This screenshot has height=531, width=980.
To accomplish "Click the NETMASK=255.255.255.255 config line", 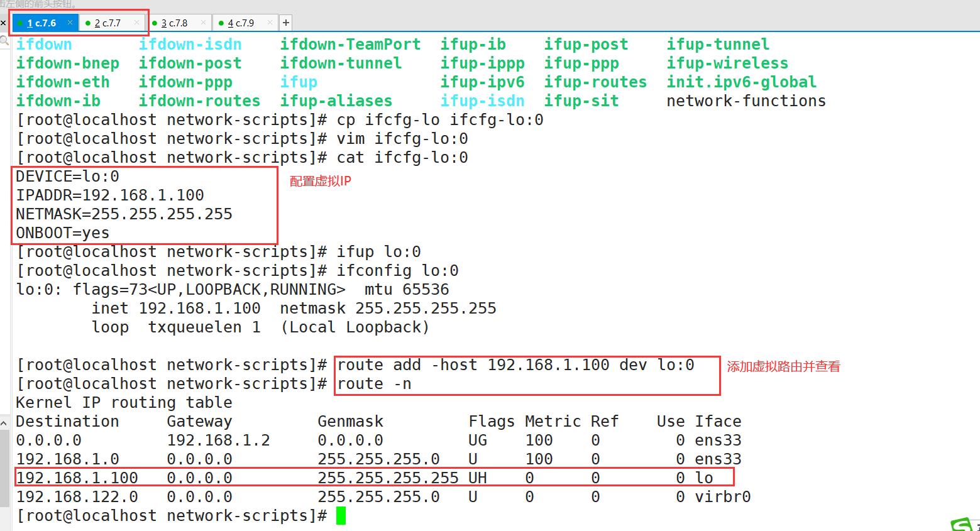I will 124,214.
